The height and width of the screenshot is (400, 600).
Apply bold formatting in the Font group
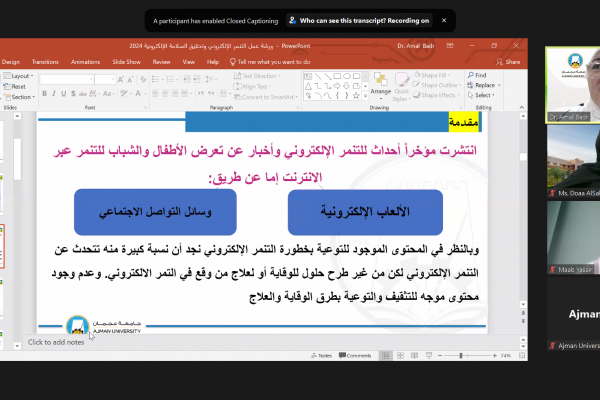tap(44, 93)
